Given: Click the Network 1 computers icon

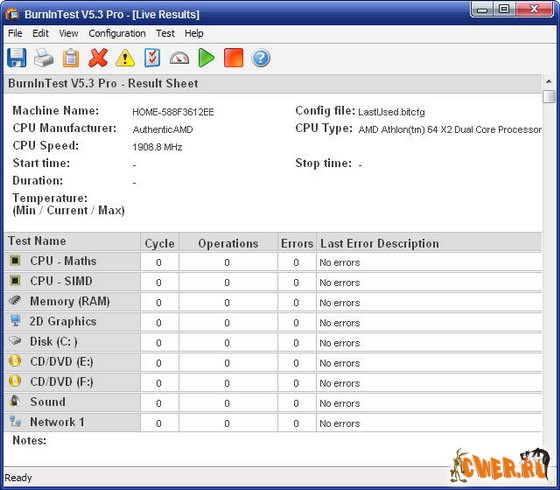Looking at the screenshot, I should point(15,421).
